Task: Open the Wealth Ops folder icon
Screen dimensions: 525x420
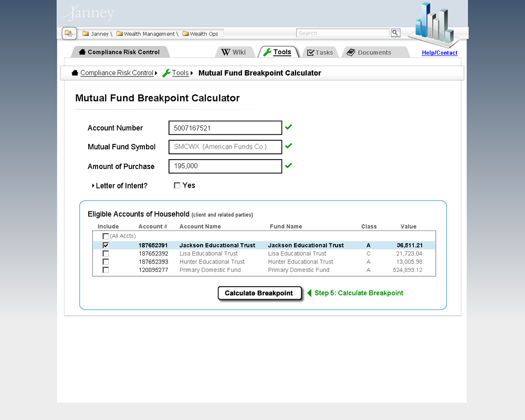Action: 187,33
